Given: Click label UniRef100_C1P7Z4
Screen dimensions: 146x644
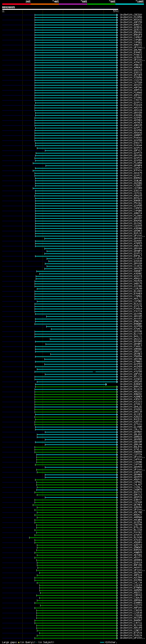Looking at the screenshot, I should [131, 454].
